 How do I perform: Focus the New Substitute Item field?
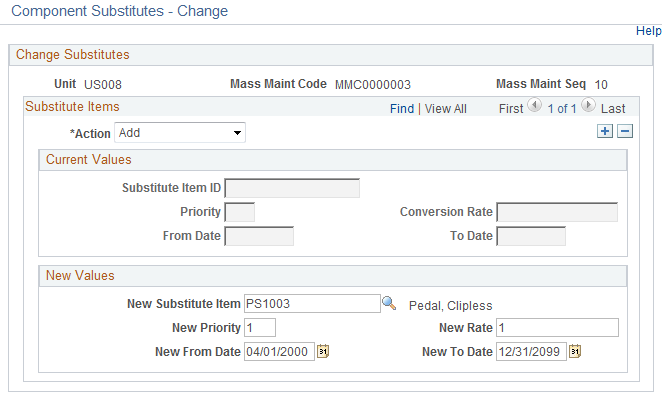pos(312,304)
